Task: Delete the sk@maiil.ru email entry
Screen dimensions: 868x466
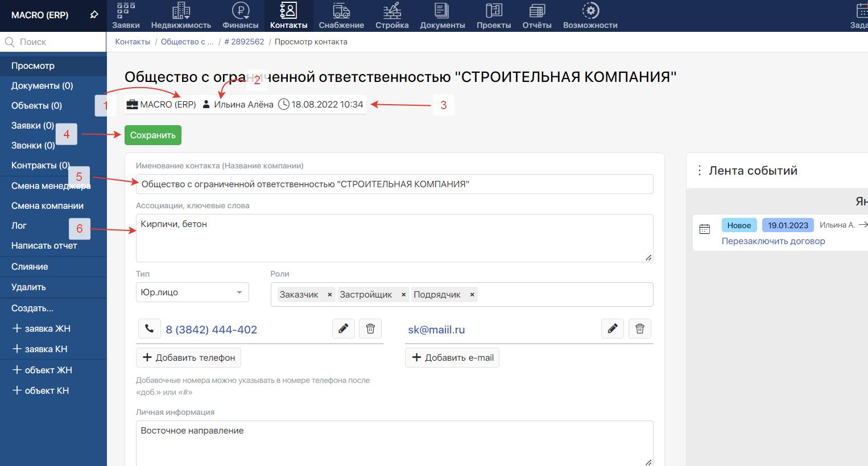Action: pos(640,329)
